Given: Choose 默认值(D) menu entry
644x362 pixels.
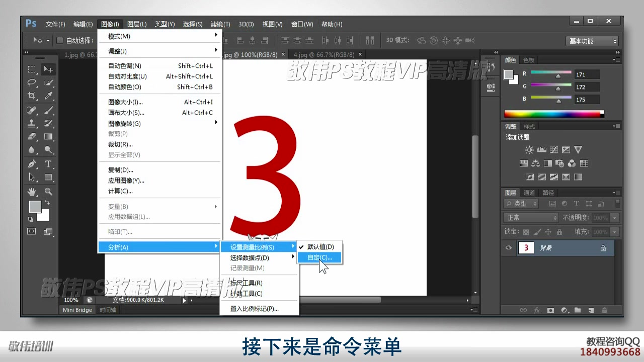Looking at the screenshot, I should pos(319,247).
